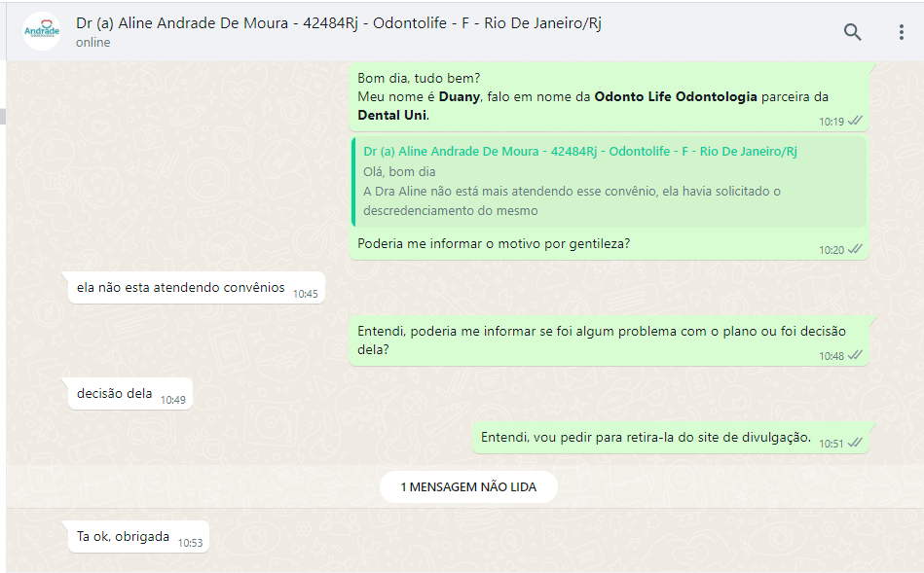Select the "vou pedir para retira-la" message
The width and height of the screenshot is (924, 573).
[646, 438]
